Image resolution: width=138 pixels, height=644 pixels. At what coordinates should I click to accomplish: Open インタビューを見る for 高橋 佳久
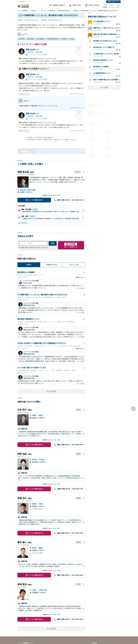click(37, 509)
